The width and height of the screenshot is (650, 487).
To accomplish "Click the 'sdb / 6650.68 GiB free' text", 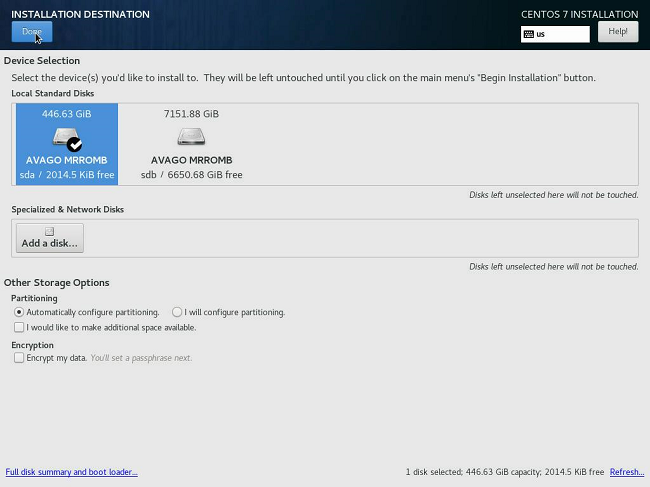I will point(191,175).
